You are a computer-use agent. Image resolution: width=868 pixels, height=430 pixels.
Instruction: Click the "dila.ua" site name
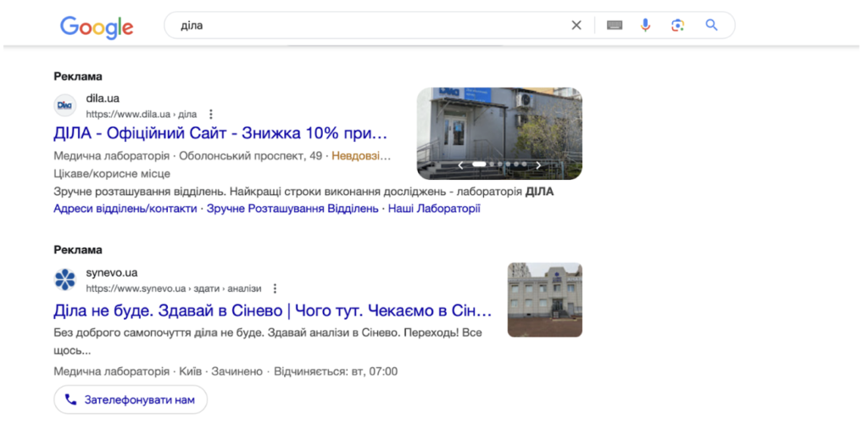pos(103,98)
